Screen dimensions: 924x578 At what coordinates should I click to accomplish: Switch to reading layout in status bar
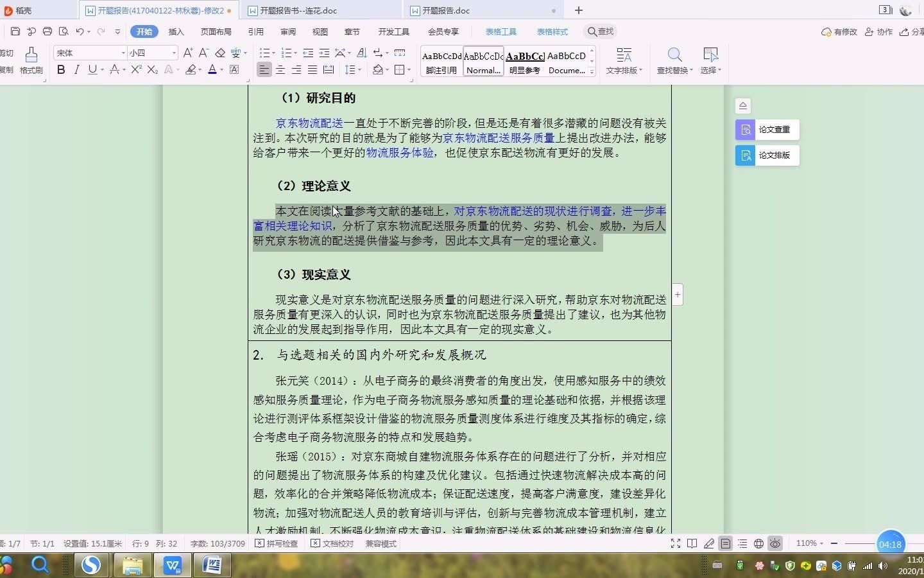pos(692,543)
